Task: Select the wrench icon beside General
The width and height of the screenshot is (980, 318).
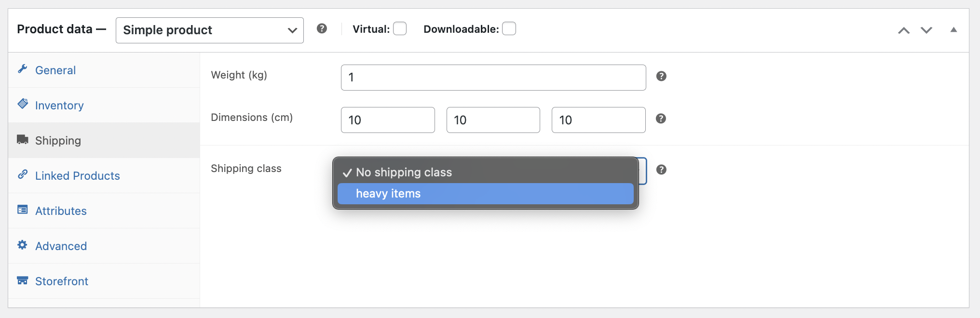Action: pyautogui.click(x=22, y=69)
